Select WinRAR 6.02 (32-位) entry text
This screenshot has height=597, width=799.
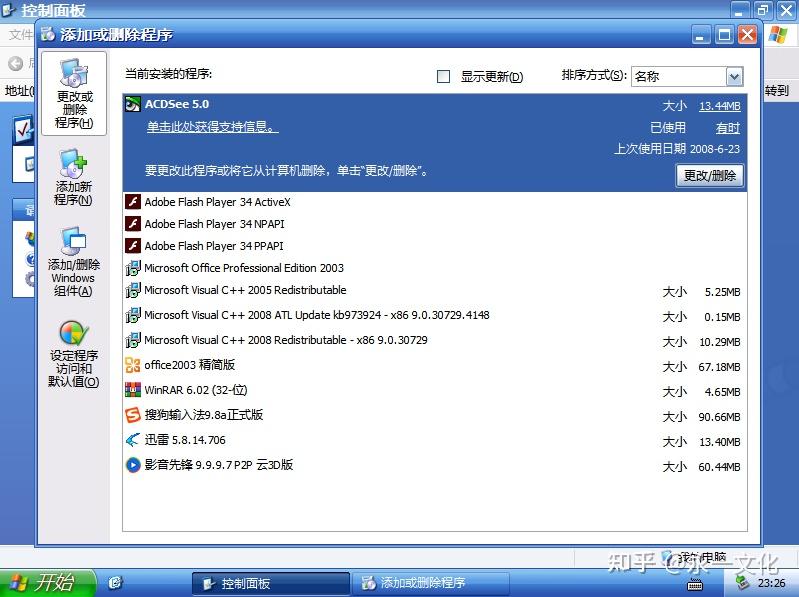pyautogui.click(x=196, y=390)
